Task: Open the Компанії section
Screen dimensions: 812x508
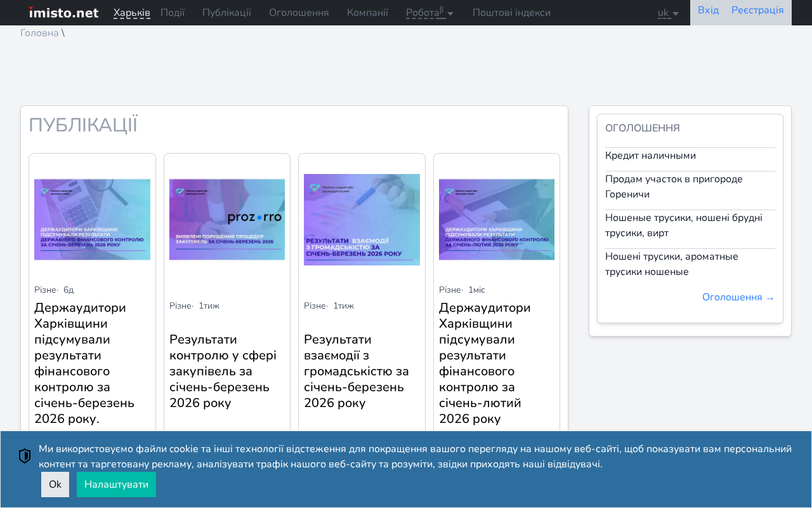Action: click(x=367, y=13)
